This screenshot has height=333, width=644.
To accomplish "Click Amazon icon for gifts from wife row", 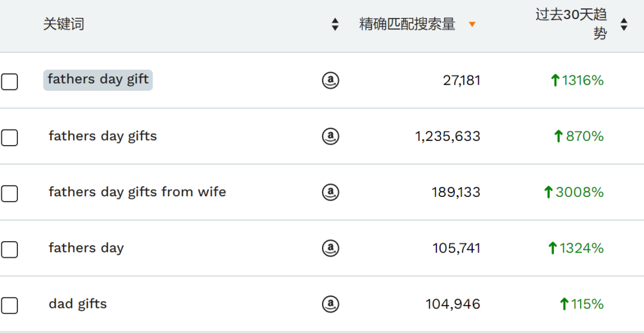I will coord(330,192).
